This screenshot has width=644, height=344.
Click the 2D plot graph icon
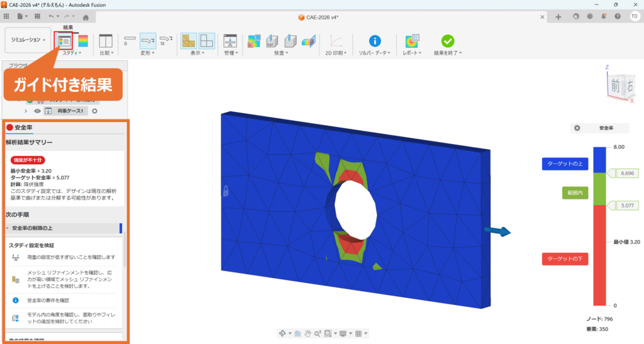(337, 41)
